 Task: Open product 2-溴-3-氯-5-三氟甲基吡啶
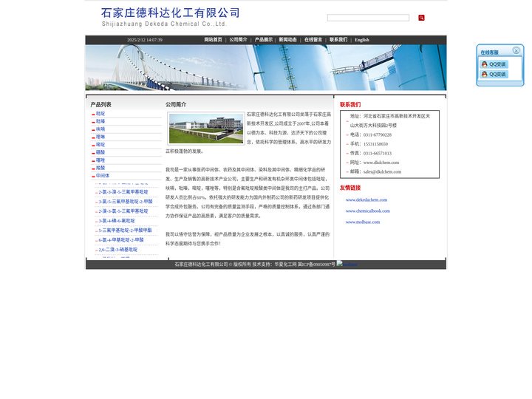123,211
